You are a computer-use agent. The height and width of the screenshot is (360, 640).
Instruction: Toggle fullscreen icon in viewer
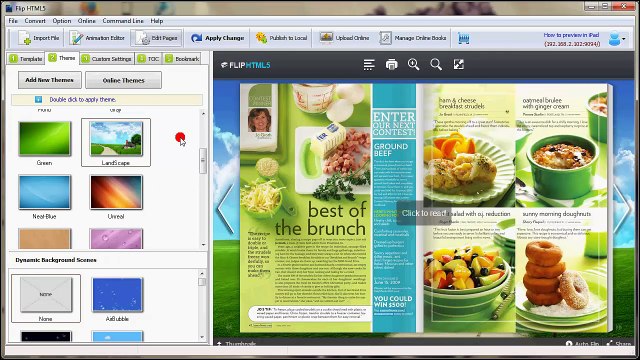pos(458,64)
